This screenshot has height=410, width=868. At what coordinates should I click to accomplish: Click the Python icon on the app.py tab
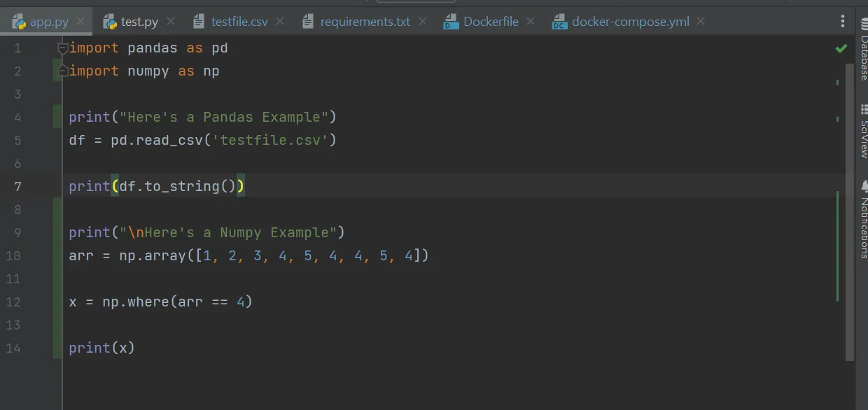pos(20,21)
